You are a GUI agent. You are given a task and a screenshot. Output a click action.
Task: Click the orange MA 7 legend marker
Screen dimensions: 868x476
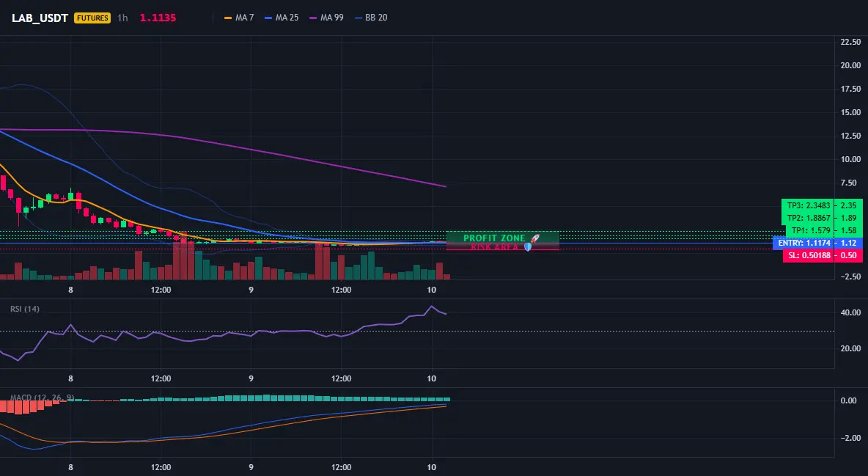227,18
